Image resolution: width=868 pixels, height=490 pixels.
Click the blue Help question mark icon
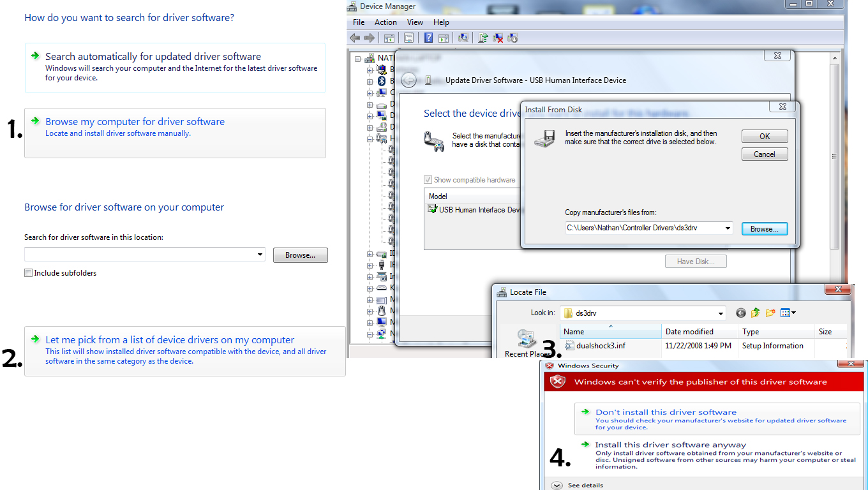click(428, 38)
